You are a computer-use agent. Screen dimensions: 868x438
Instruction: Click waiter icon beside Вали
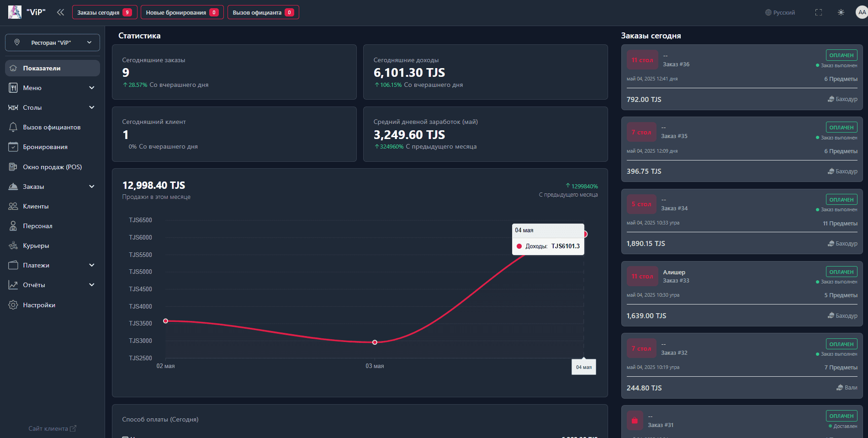coord(840,388)
